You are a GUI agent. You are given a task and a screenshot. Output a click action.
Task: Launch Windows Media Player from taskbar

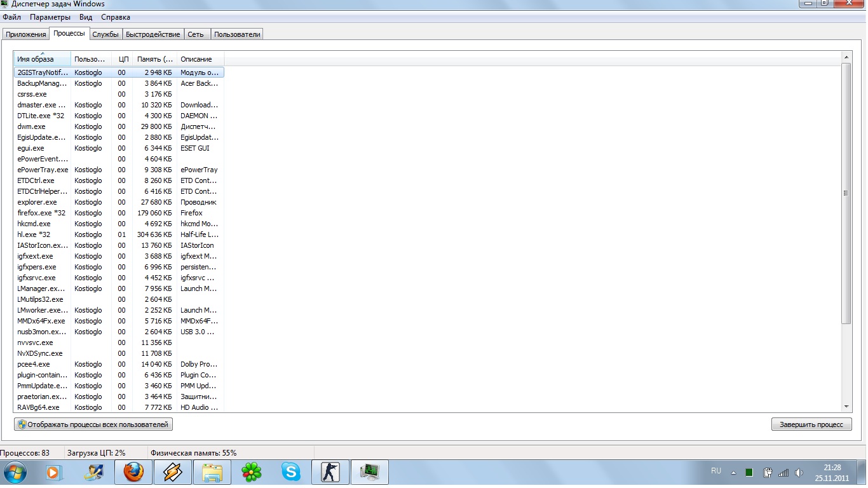(x=54, y=472)
